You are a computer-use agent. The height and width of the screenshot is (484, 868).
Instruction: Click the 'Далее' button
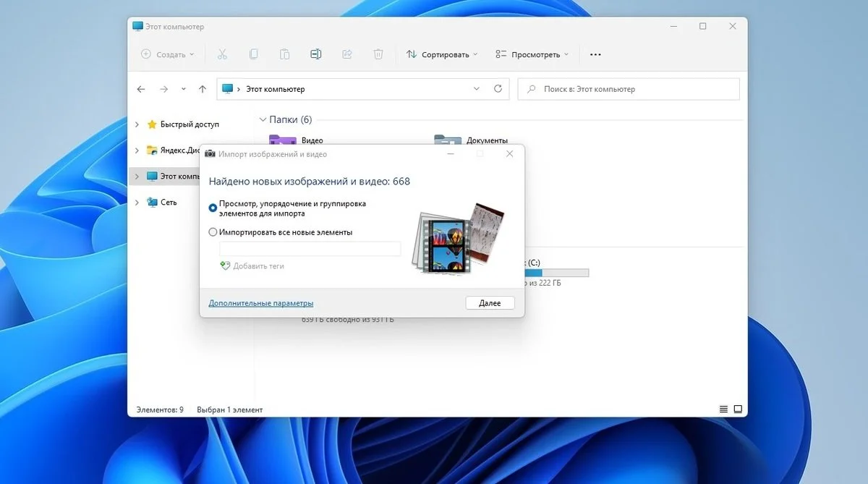(x=490, y=303)
